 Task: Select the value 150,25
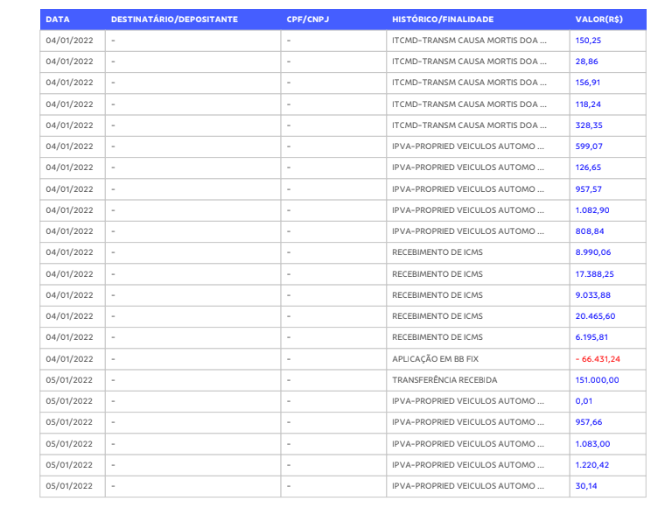(588, 40)
